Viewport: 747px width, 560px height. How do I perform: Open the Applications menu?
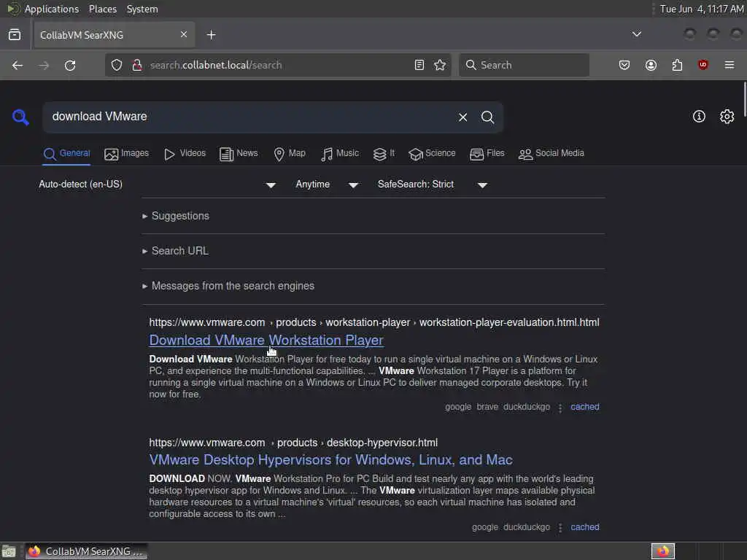[x=52, y=9]
